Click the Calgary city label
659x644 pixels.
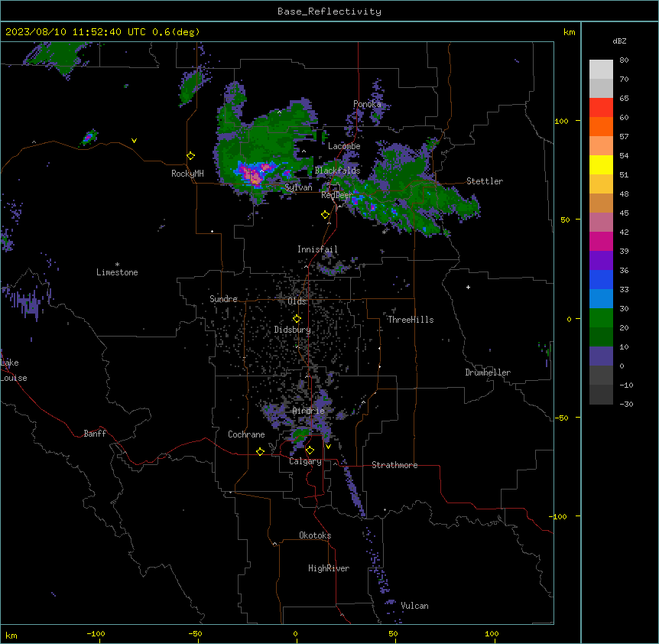point(305,461)
